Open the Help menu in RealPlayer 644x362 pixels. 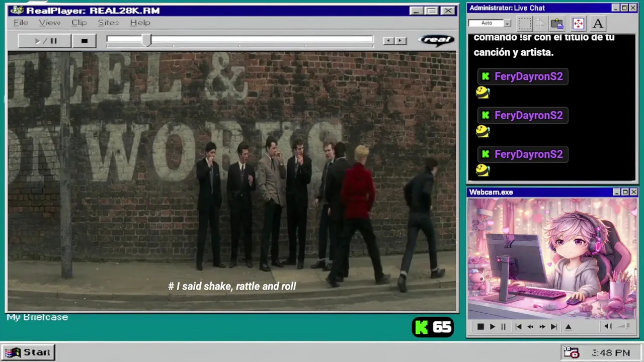pyautogui.click(x=140, y=23)
